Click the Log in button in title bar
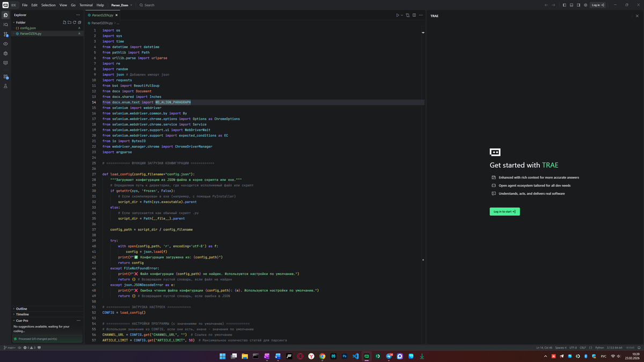The image size is (644, 362). click(597, 5)
